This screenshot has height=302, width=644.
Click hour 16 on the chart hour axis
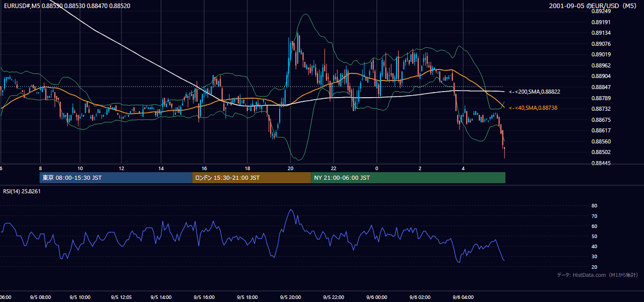pyautogui.click(x=204, y=168)
